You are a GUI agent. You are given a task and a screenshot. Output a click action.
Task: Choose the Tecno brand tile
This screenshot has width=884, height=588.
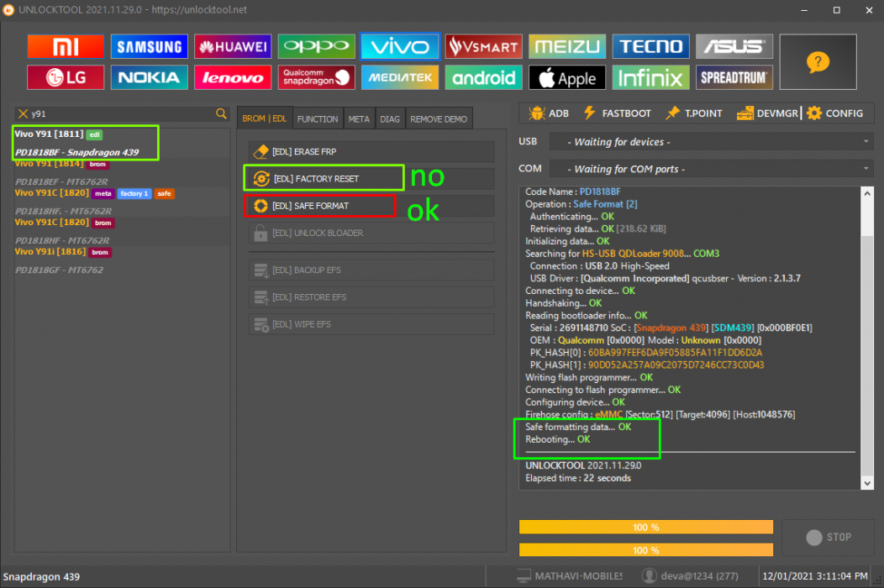click(x=650, y=46)
